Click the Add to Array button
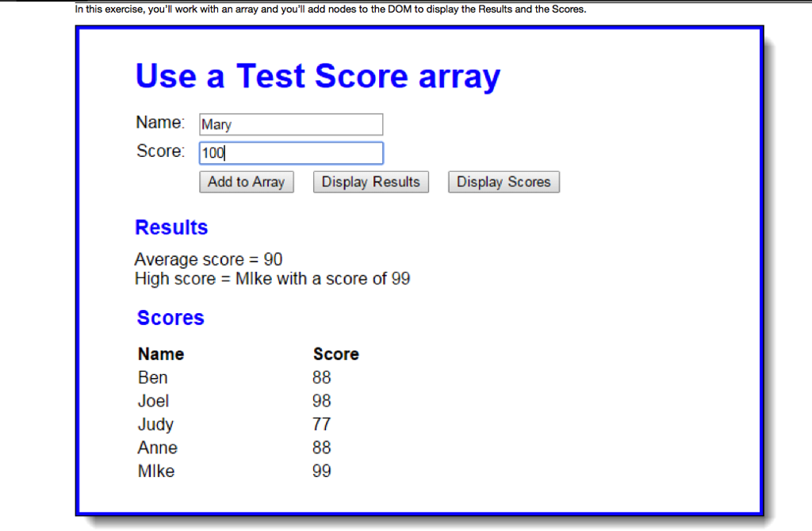 click(246, 181)
